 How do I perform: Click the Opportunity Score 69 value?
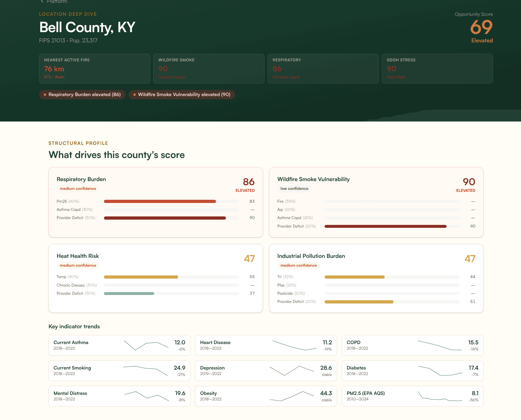tap(481, 27)
